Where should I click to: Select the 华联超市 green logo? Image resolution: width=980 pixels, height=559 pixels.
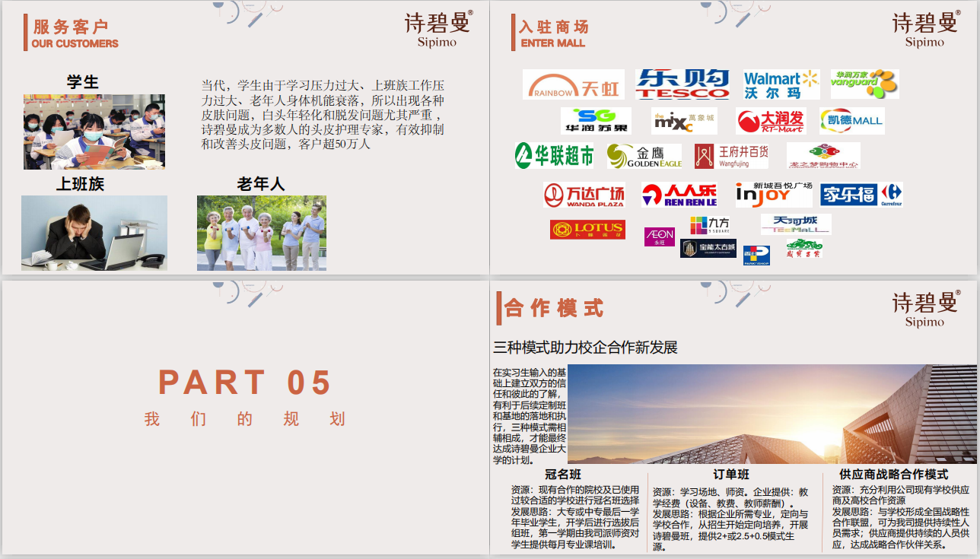pos(555,156)
